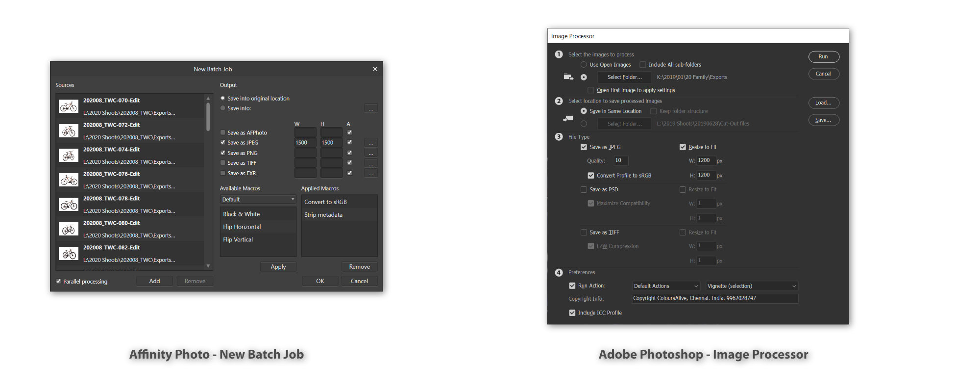This screenshot has height=391, width=980.
Task: Click Run in Image Processor
Action: pos(824,57)
